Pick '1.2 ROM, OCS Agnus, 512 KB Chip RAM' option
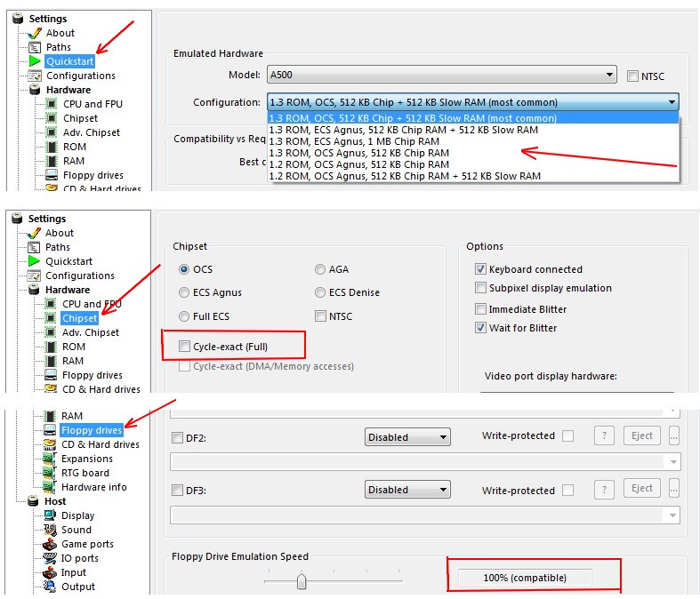The image size is (700, 599). point(358,164)
